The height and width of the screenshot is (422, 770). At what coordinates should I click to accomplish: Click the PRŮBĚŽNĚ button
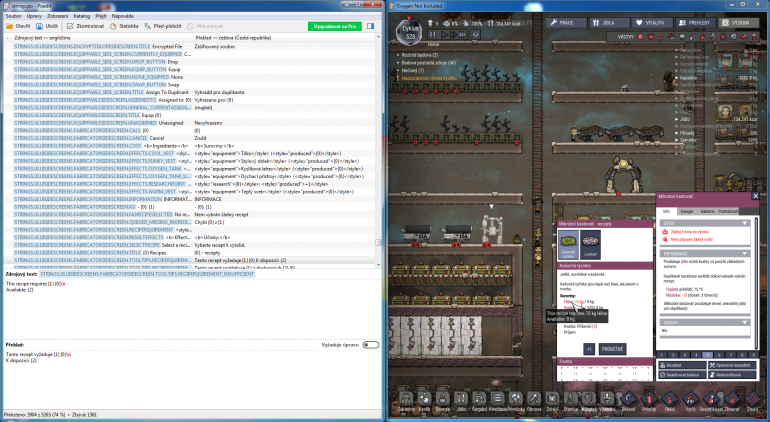610,347
